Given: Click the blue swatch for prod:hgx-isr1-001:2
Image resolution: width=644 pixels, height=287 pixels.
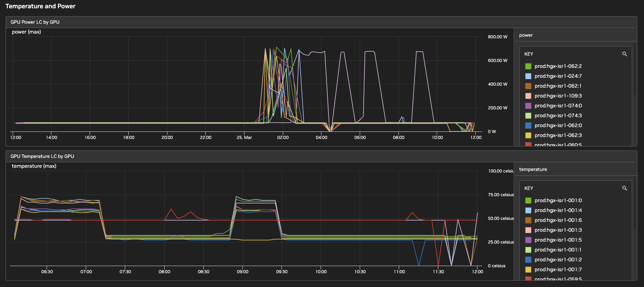Looking at the screenshot, I should tap(528, 260).
